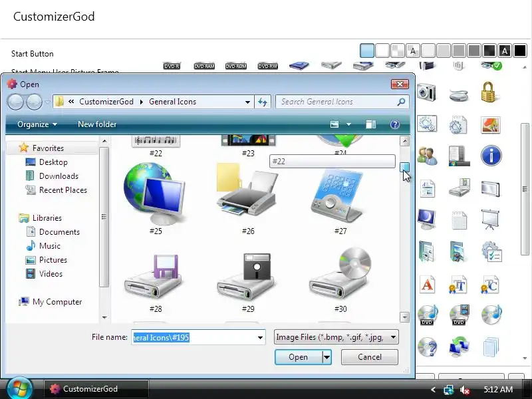Select the two users icon in CustomizerGod
The height and width of the screenshot is (399, 532).
pyautogui.click(x=427, y=156)
